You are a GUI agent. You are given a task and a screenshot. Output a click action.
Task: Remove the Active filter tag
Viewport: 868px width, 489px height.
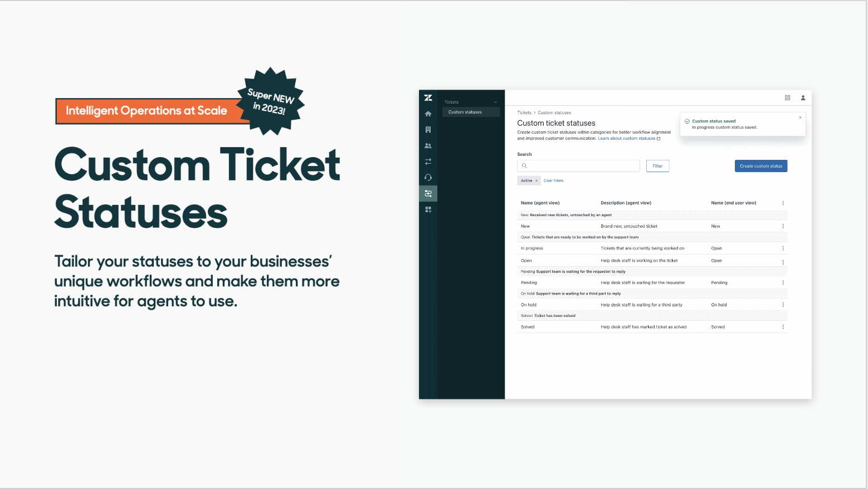(537, 181)
